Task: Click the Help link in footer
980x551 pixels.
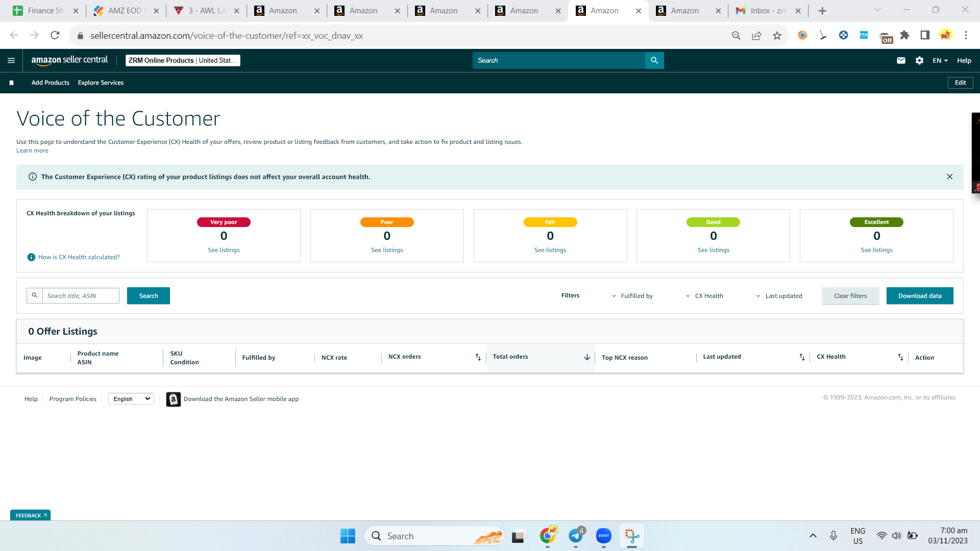Action: click(x=31, y=399)
